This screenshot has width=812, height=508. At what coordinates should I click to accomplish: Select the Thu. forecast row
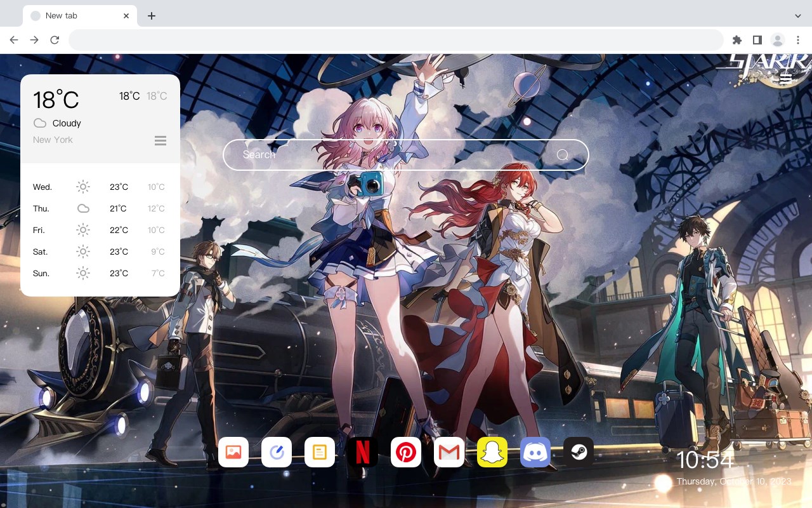100,208
